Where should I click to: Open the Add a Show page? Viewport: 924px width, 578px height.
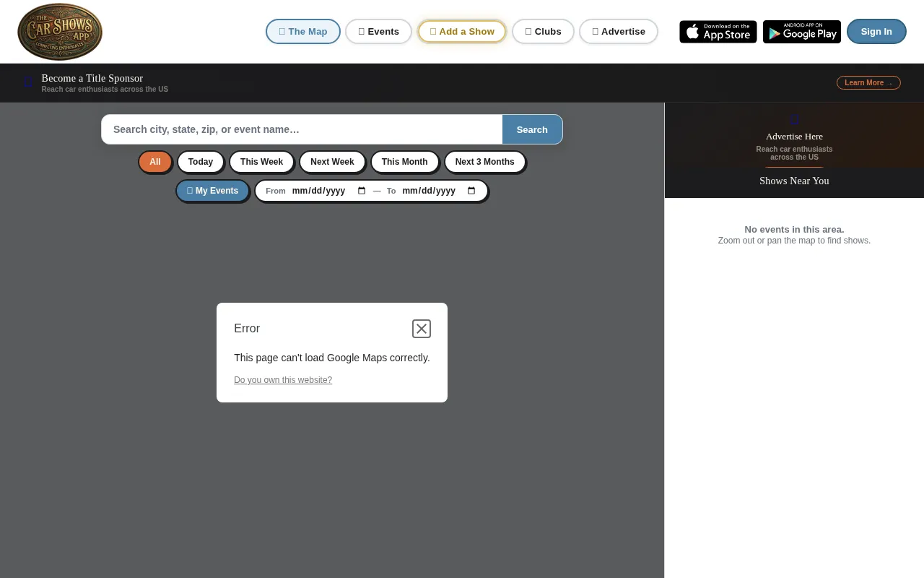[462, 32]
